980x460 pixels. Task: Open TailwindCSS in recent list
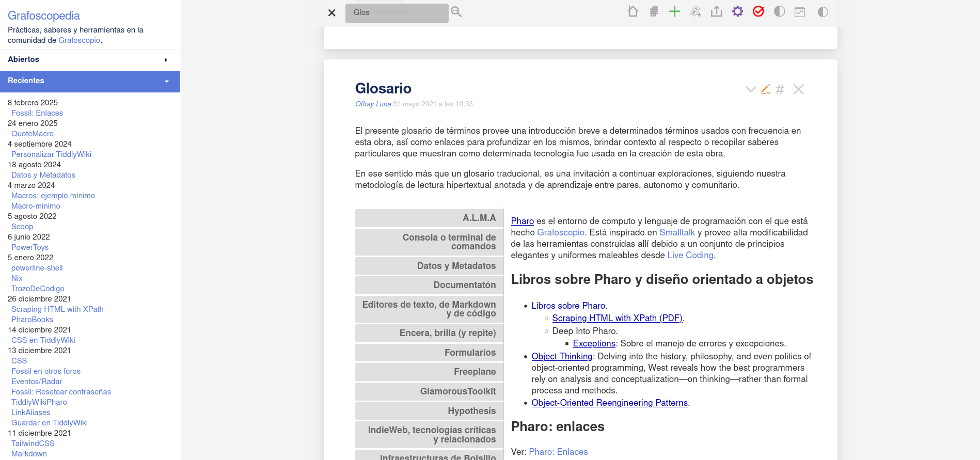pos(33,443)
